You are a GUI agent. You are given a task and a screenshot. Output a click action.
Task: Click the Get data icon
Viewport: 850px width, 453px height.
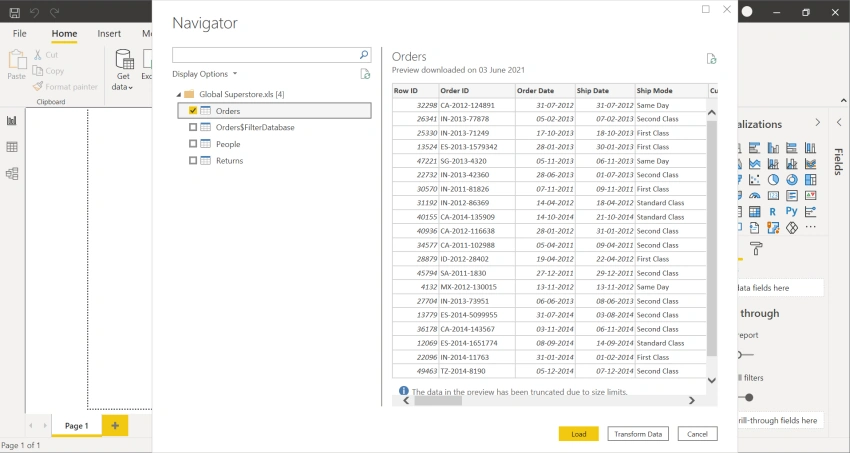pyautogui.click(x=124, y=61)
